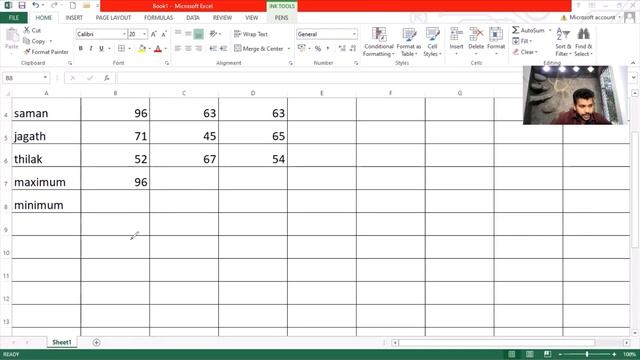Open the Merge & Center dropdown arrow
The width and height of the screenshot is (640, 360).
pos(289,49)
